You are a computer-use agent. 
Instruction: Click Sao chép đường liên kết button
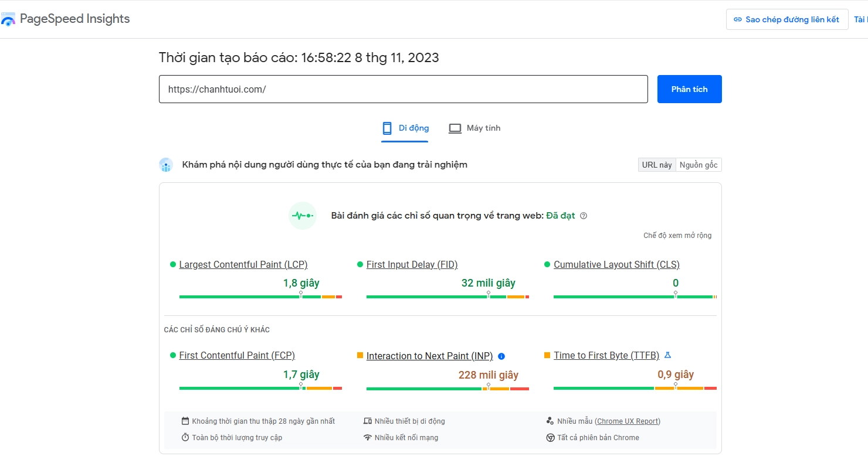(786, 19)
